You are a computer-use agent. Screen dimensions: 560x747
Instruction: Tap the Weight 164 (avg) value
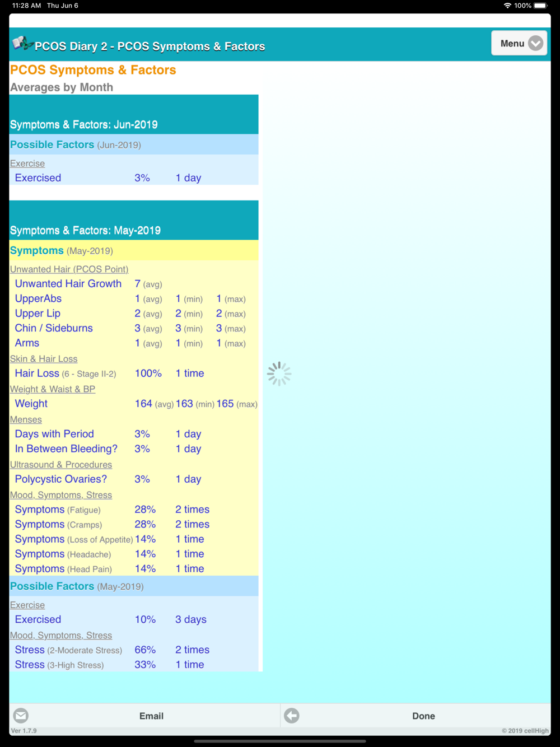[154, 404]
